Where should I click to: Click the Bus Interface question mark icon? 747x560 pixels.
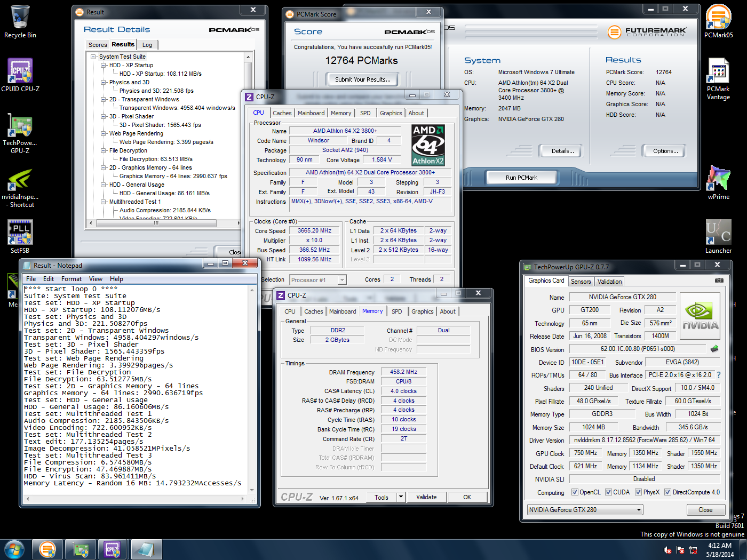click(x=718, y=375)
